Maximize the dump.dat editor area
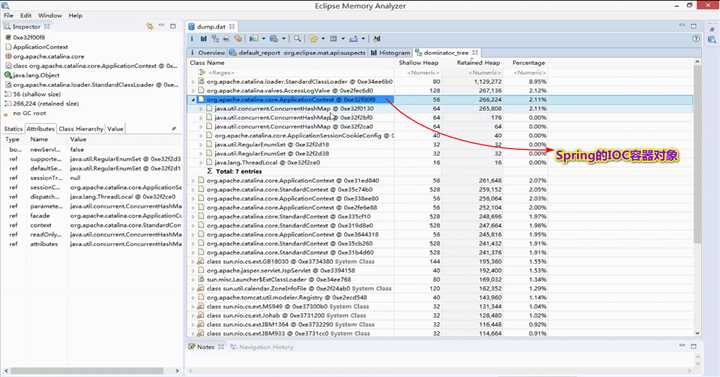Image resolution: width=720 pixels, height=377 pixels. [694, 26]
